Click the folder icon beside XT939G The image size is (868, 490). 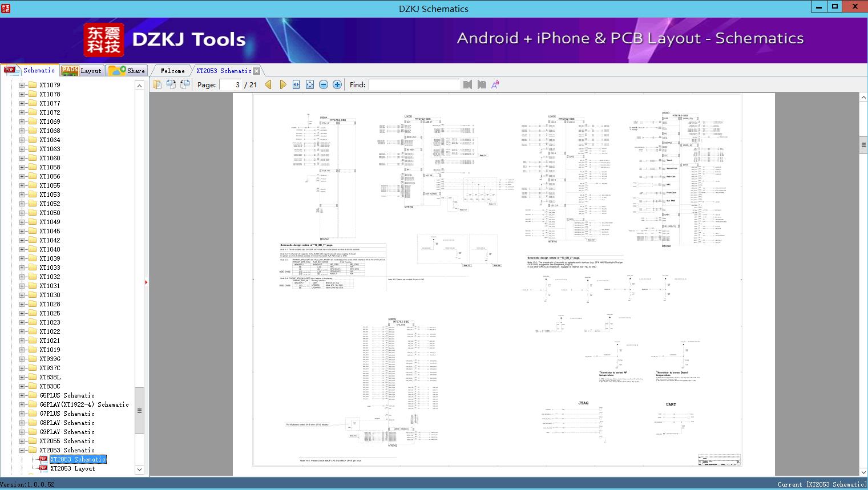33,359
